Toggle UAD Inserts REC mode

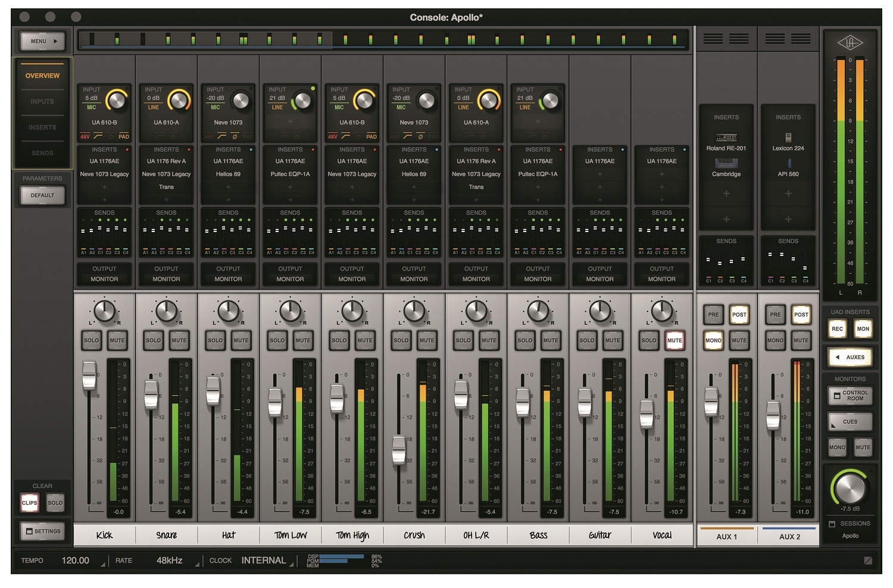click(x=837, y=329)
